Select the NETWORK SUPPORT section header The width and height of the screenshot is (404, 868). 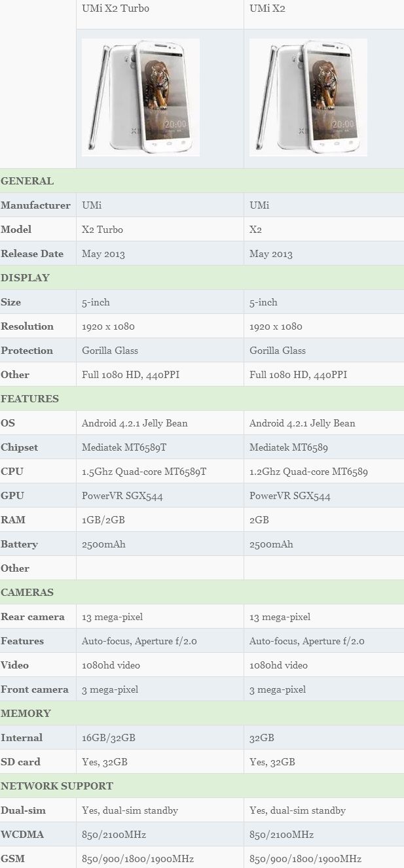(x=57, y=786)
